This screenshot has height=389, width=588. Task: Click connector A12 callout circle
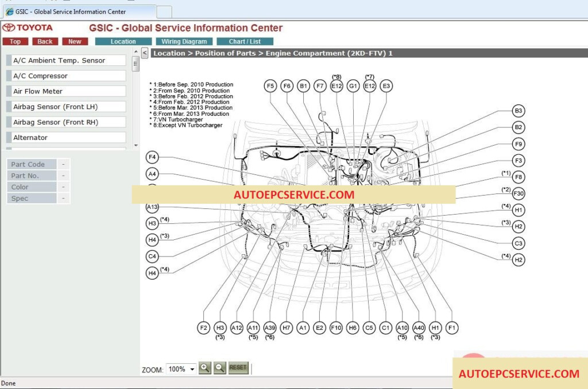(237, 328)
